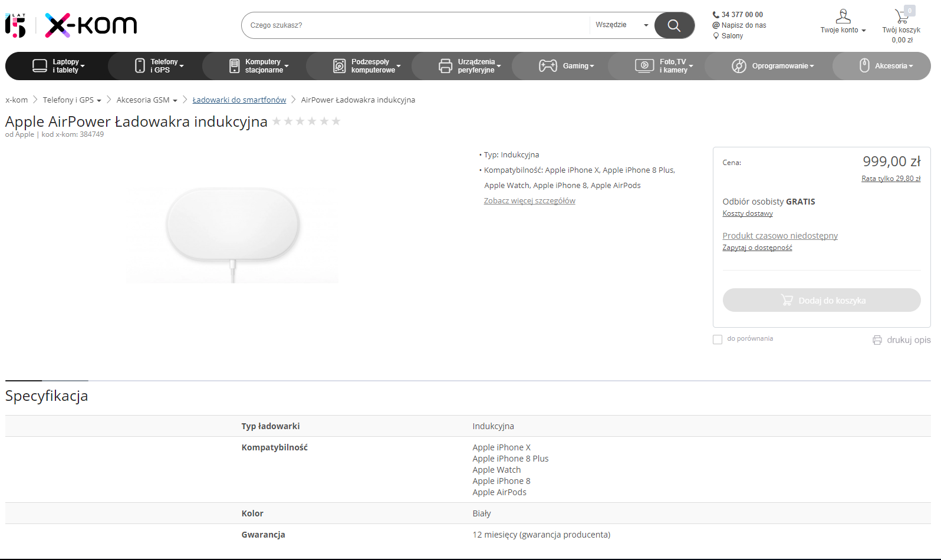Open Rata tylko 29,80 zł link
The height and width of the screenshot is (560, 941).
point(891,179)
